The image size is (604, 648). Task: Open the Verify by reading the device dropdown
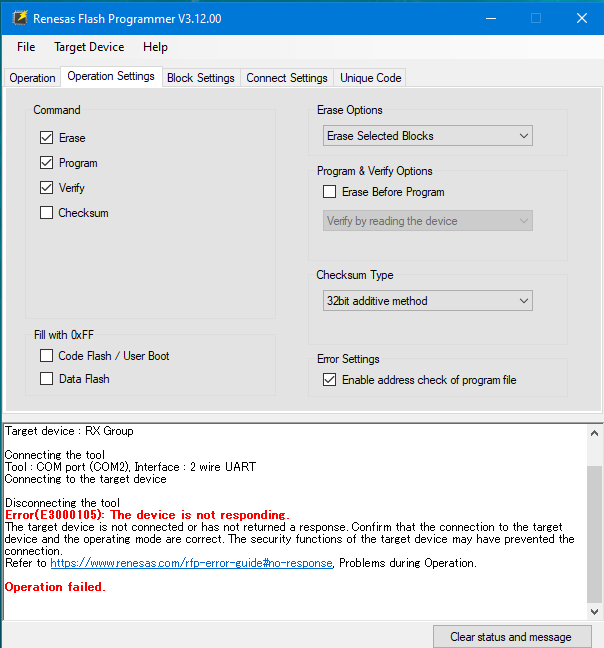[428, 221]
